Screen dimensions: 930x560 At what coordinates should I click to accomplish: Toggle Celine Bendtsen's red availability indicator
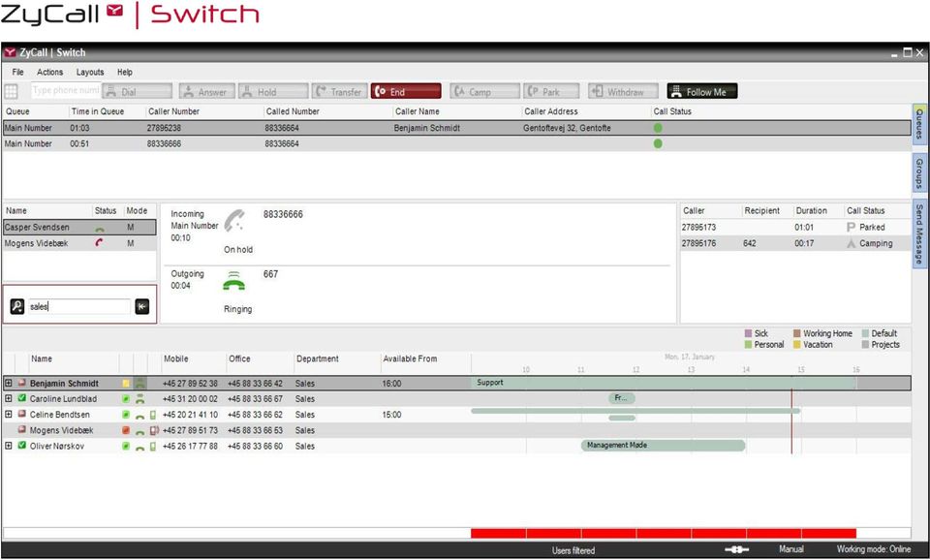coord(22,414)
